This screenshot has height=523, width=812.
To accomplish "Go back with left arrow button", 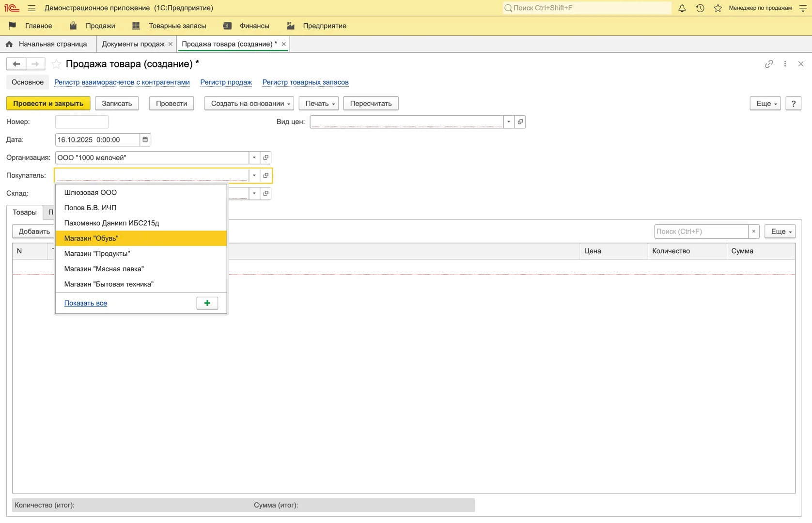I will tap(16, 64).
